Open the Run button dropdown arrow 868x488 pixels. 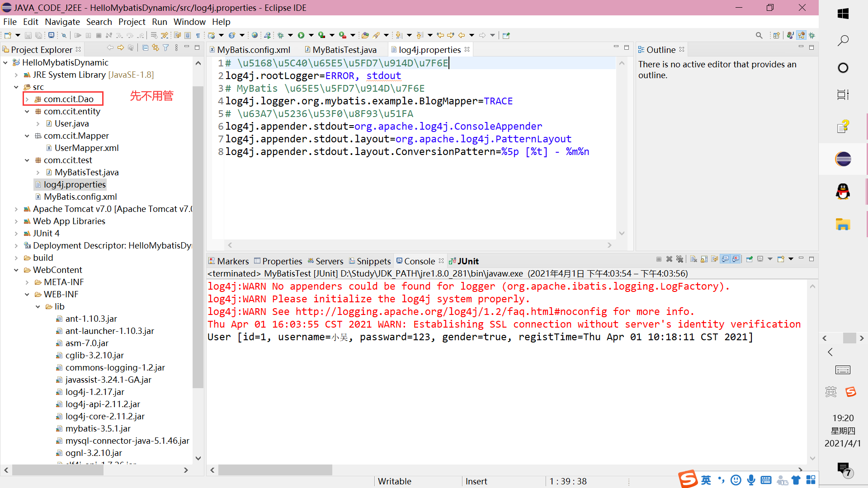coord(311,35)
